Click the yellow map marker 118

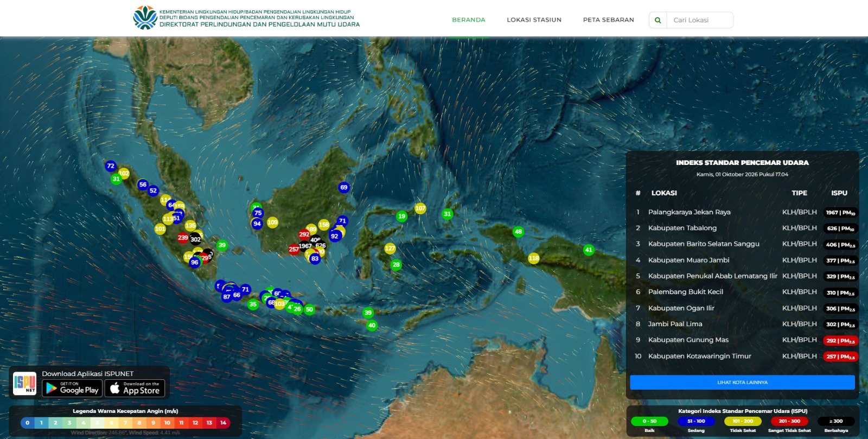pyautogui.click(x=534, y=258)
